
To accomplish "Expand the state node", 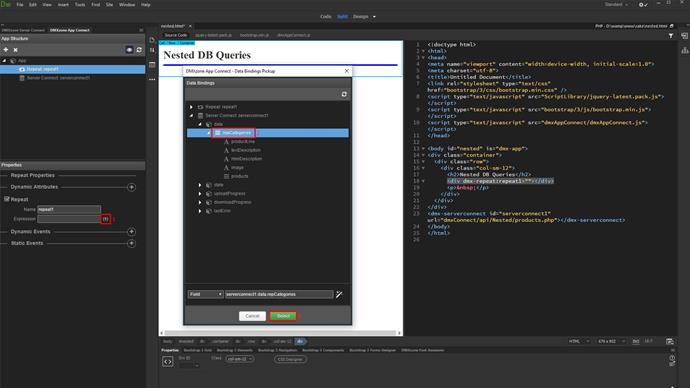I will [x=200, y=185].
